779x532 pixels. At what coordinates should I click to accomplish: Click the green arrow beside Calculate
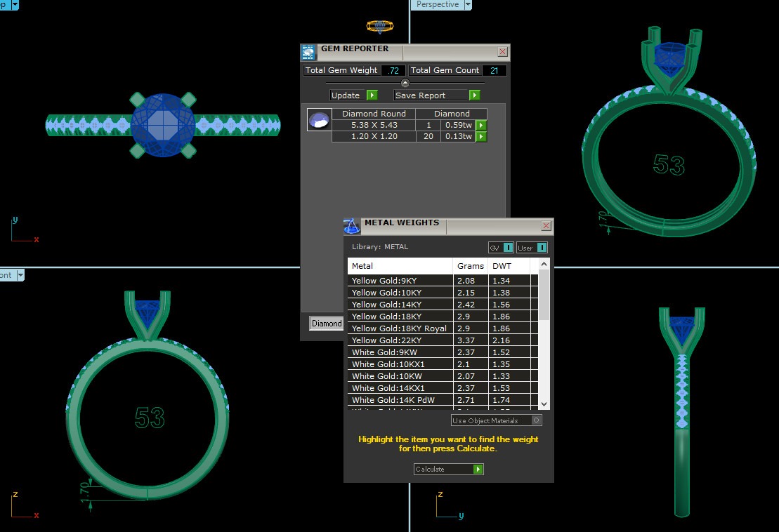[478, 469]
